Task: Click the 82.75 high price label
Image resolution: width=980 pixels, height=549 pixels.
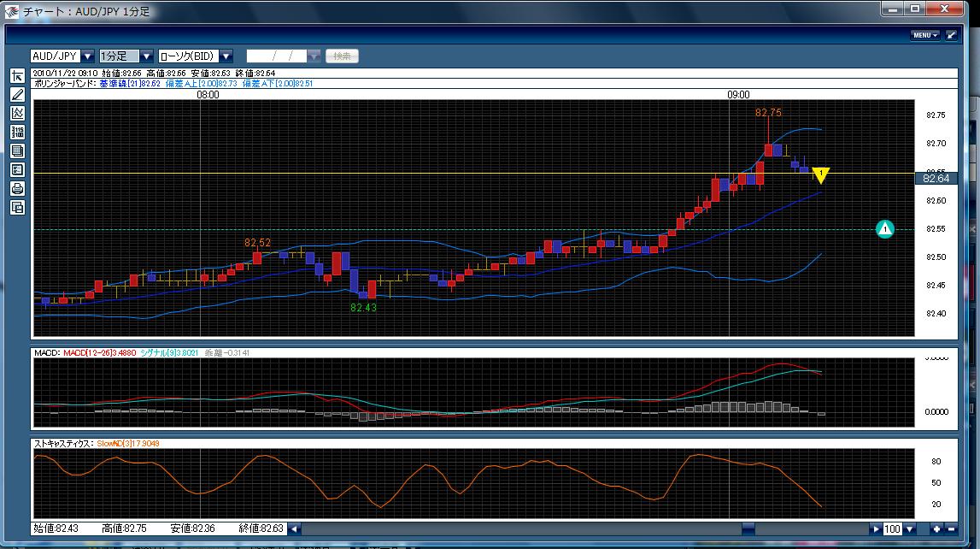Action: click(x=768, y=113)
